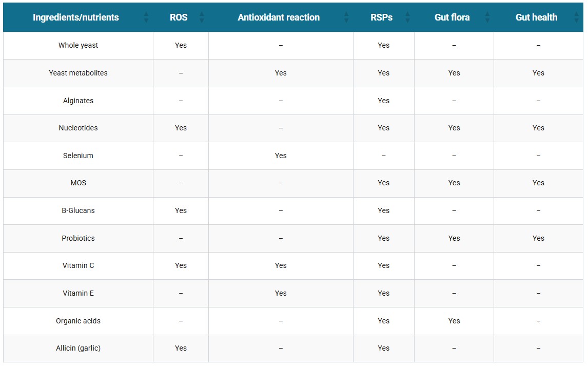Sort table by Ingredients/nutrients header text
Viewport: 588px width, 366px height.
click(76, 17)
